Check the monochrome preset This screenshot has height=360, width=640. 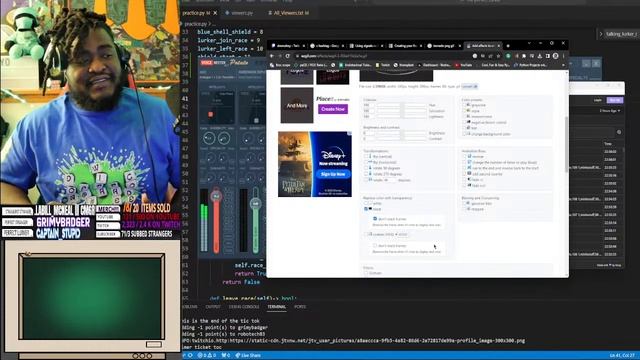click(464, 116)
